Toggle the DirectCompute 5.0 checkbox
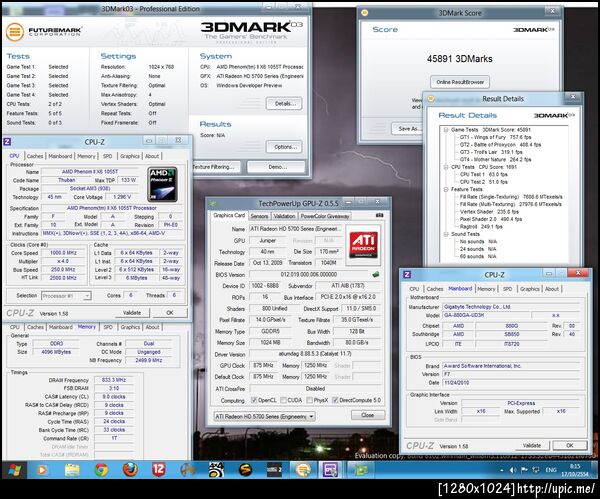This screenshot has height=499, width=600. point(335,400)
